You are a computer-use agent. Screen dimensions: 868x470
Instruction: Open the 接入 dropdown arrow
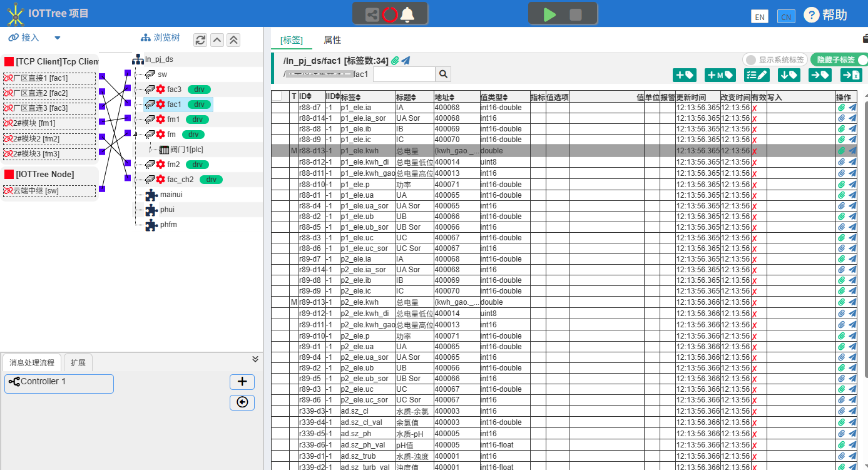click(x=58, y=38)
